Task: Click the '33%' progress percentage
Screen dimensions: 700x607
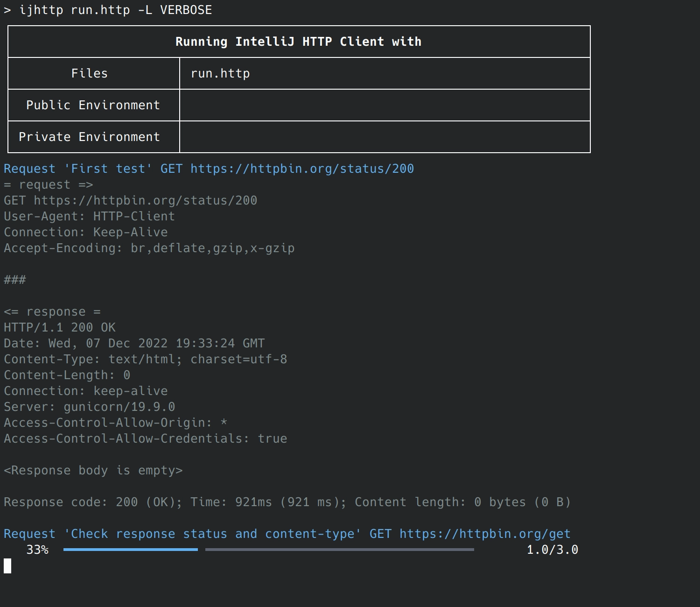Action: [x=37, y=550]
